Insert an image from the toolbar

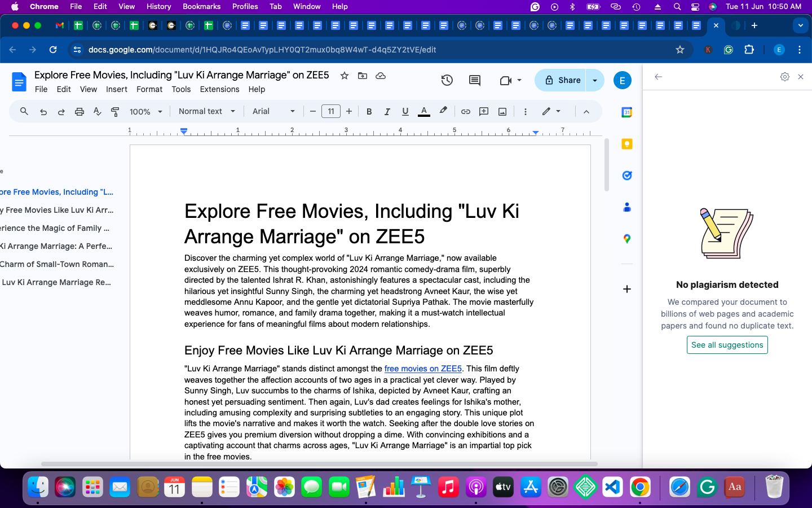(502, 112)
